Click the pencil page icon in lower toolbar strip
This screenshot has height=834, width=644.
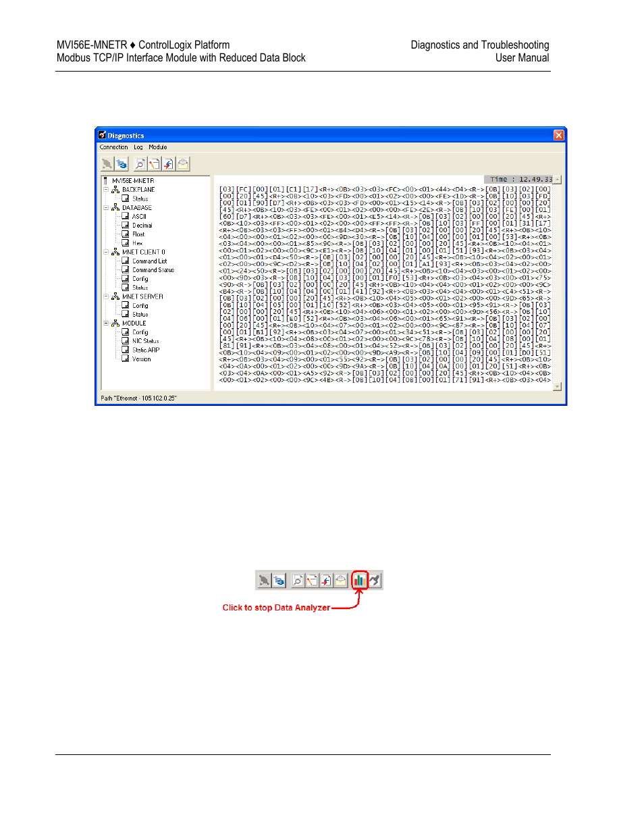pyautogui.click(x=312, y=580)
